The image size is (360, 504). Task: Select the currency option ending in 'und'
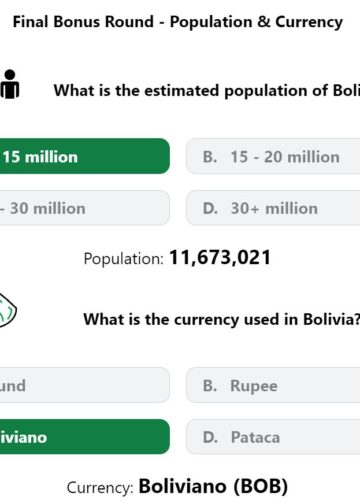pos(85,385)
